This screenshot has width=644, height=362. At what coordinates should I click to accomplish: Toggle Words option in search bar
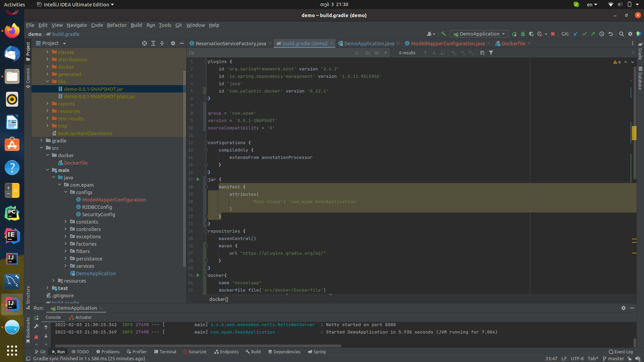point(377,53)
